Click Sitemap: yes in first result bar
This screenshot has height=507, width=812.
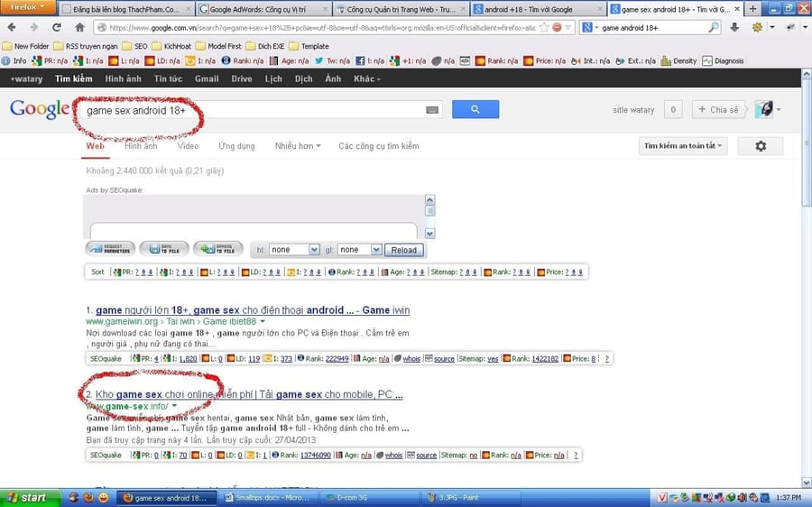click(478, 358)
